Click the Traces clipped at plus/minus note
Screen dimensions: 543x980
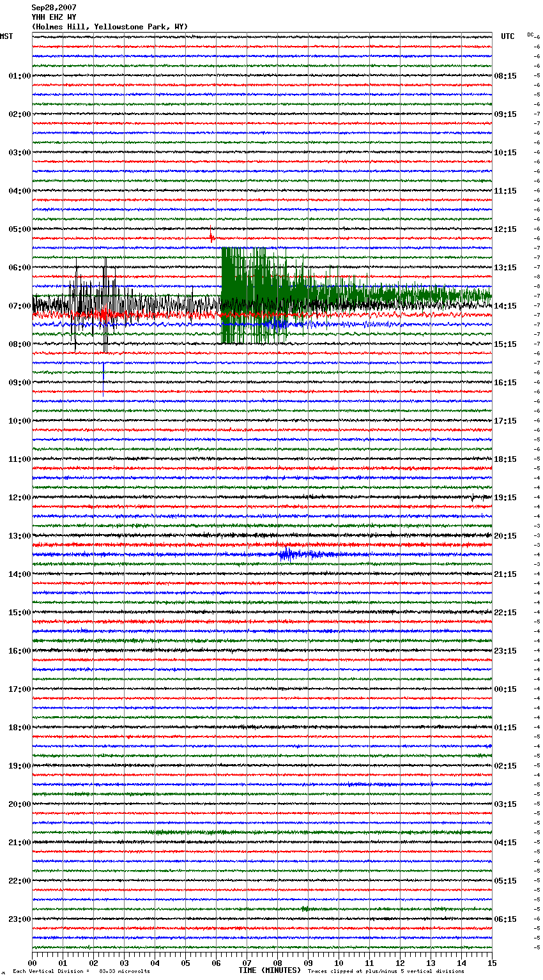(386, 972)
